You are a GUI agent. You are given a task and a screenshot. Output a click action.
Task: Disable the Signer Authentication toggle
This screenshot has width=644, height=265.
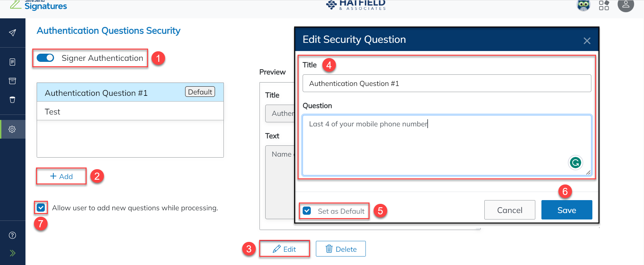pos(46,58)
